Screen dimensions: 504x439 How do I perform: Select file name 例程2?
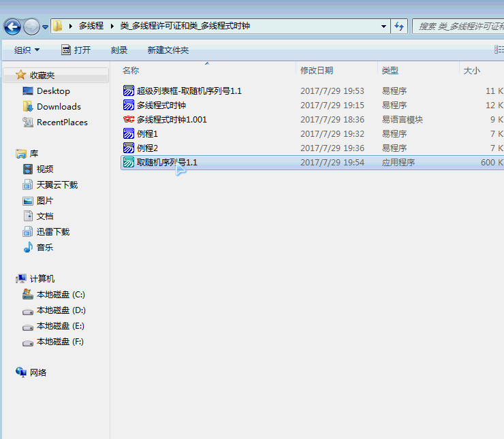pos(147,148)
